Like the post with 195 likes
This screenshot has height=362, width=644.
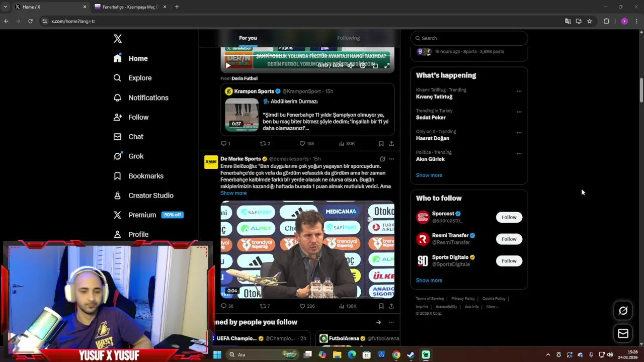pyautogui.click(x=306, y=143)
